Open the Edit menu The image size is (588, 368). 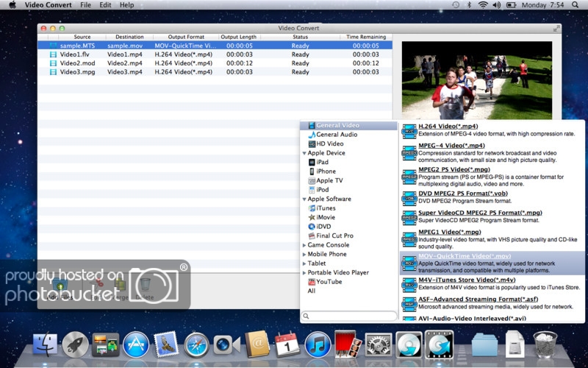pyautogui.click(x=105, y=5)
